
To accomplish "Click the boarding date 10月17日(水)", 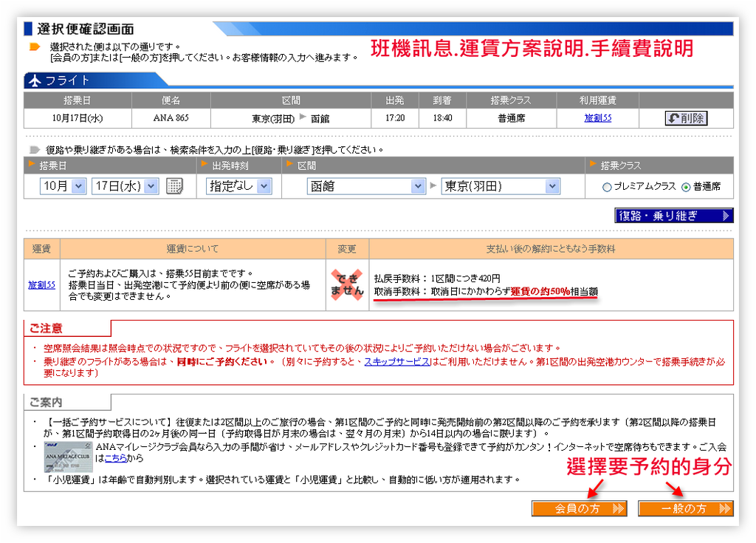I will pyautogui.click(x=78, y=117).
